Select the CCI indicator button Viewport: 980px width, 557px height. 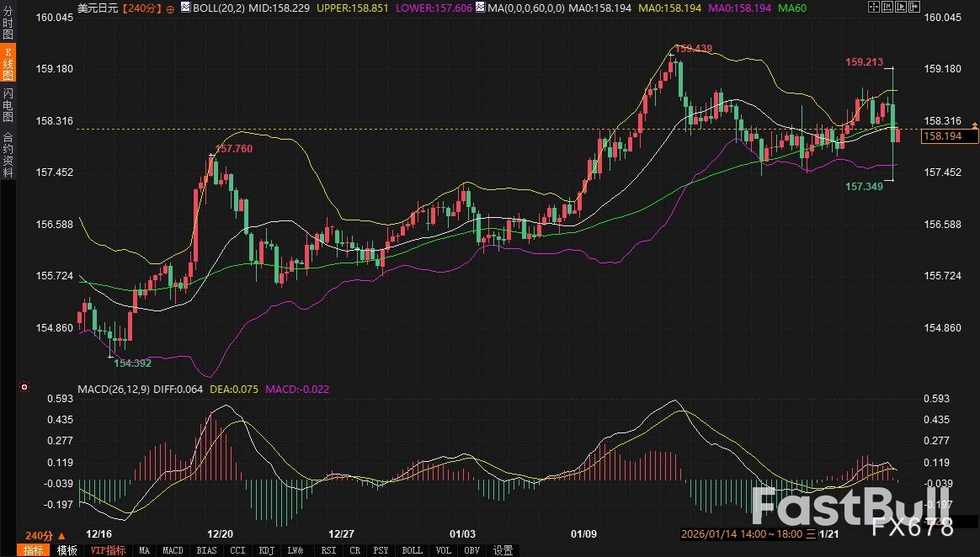click(237, 550)
